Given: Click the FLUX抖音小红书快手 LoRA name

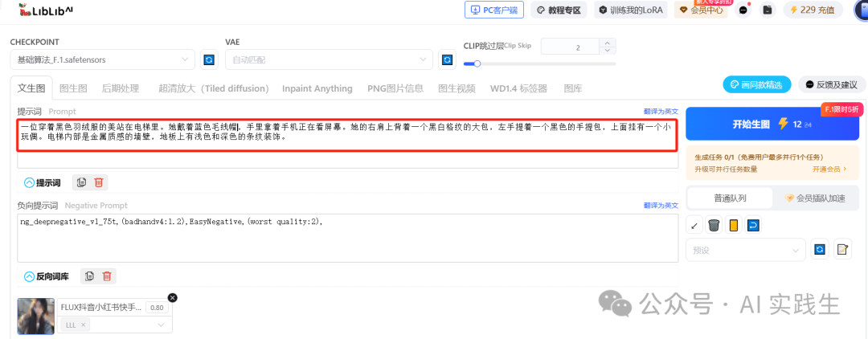Looking at the screenshot, I should click(101, 307).
